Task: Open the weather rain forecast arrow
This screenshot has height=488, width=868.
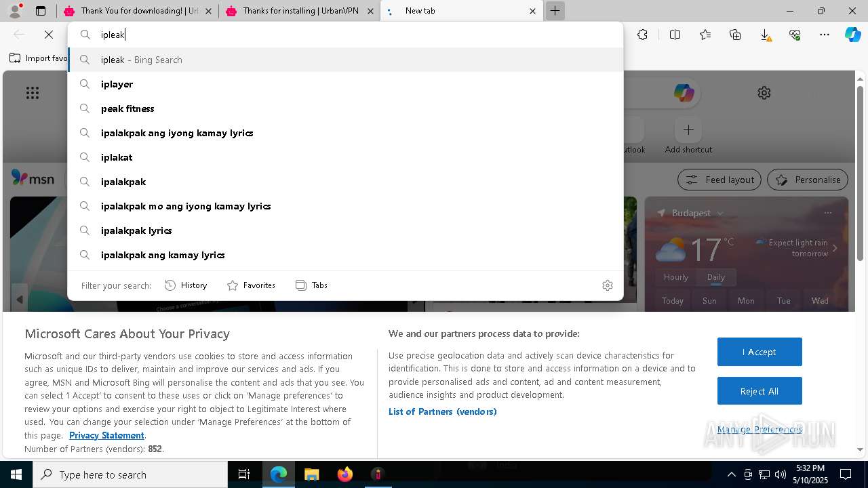Action: (x=835, y=248)
